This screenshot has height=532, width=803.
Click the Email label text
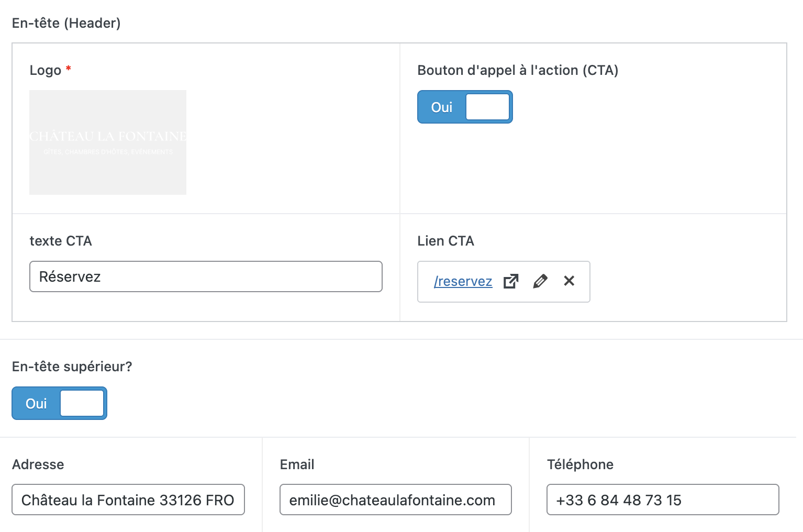tap(297, 464)
